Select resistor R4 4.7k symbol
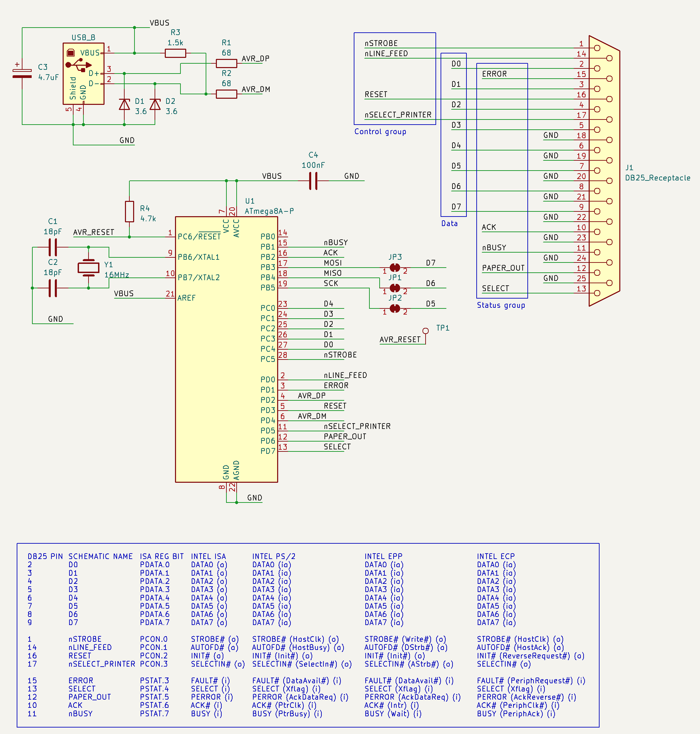The height and width of the screenshot is (734, 700). (x=129, y=211)
